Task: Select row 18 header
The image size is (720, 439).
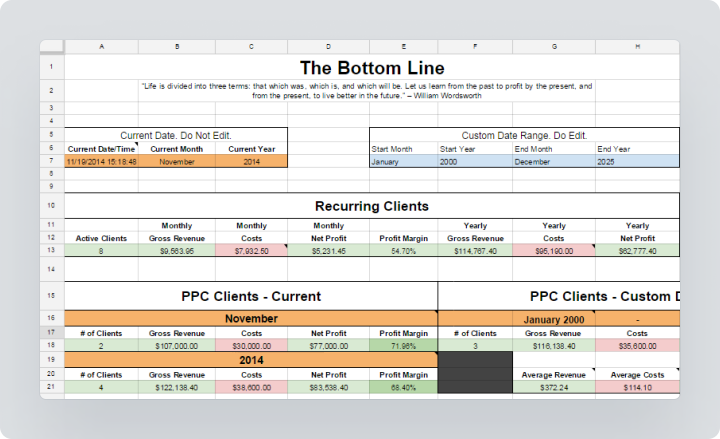Action: tap(51, 345)
